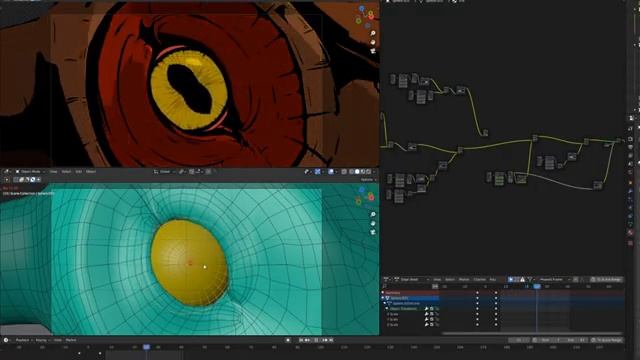Click the zoom magnifier icon in the top viewport
Viewport: 640px width, 360px height.
[373, 33]
